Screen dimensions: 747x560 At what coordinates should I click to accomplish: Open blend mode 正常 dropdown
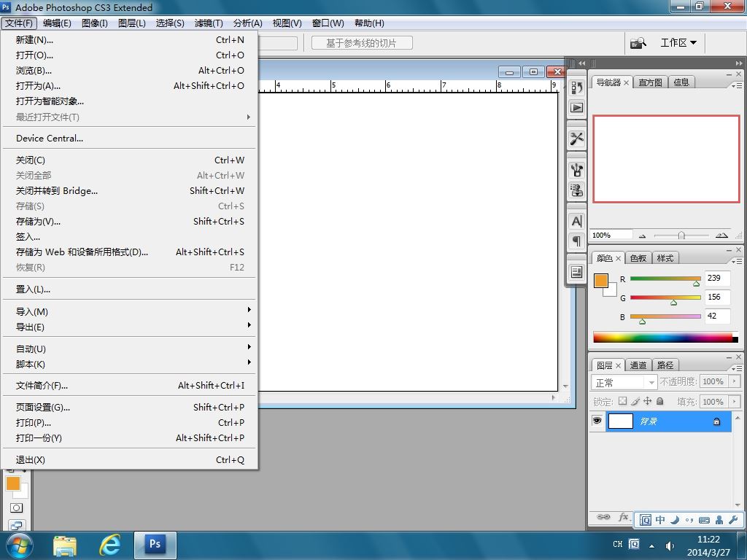click(x=624, y=382)
